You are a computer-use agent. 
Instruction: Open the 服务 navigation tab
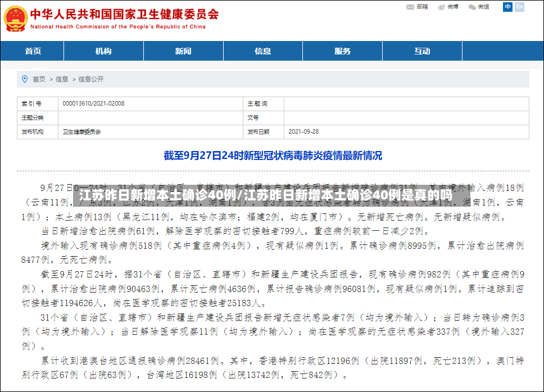coord(342,51)
